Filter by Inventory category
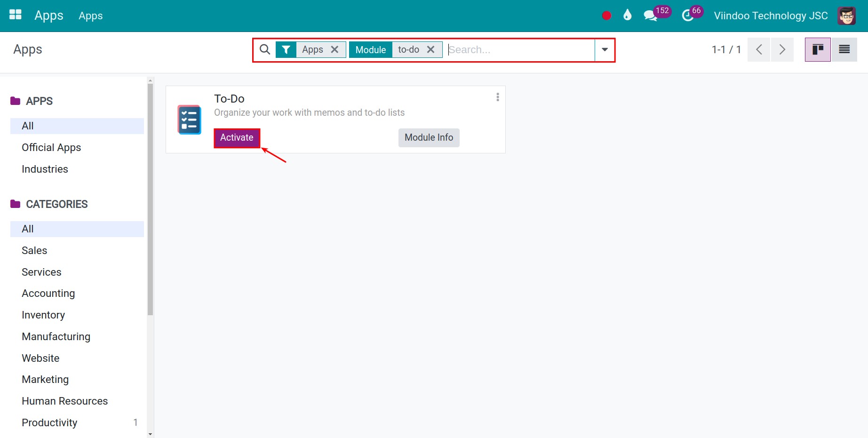868x438 pixels. [x=77, y=315]
